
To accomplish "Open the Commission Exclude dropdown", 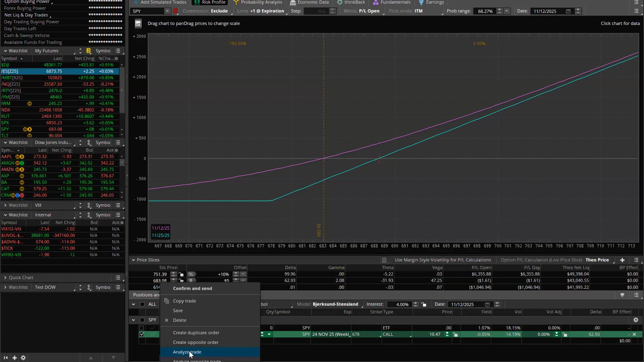I will 219,11.
